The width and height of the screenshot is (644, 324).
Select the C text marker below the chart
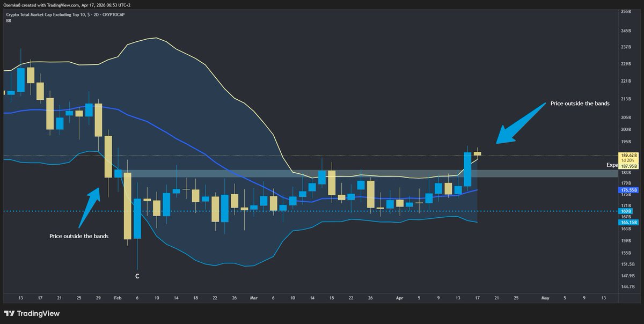click(137, 276)
